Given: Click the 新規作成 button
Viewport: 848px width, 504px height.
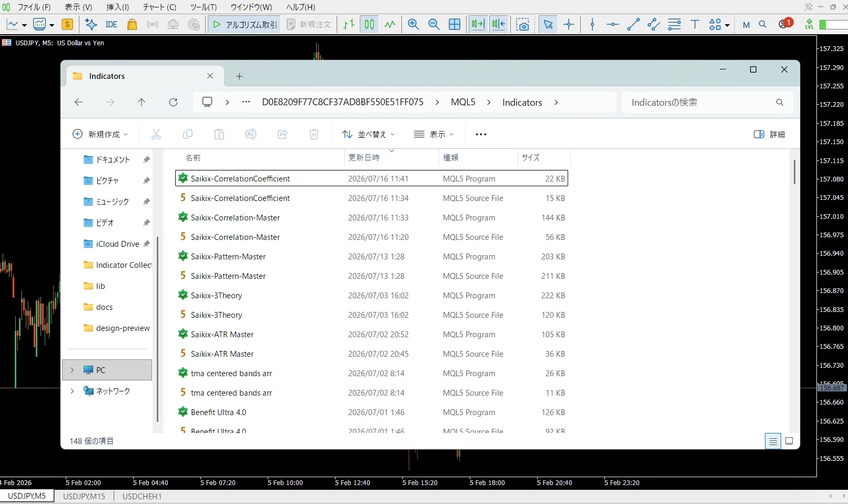Looking at the screenshot, I should tap(100, 134).
